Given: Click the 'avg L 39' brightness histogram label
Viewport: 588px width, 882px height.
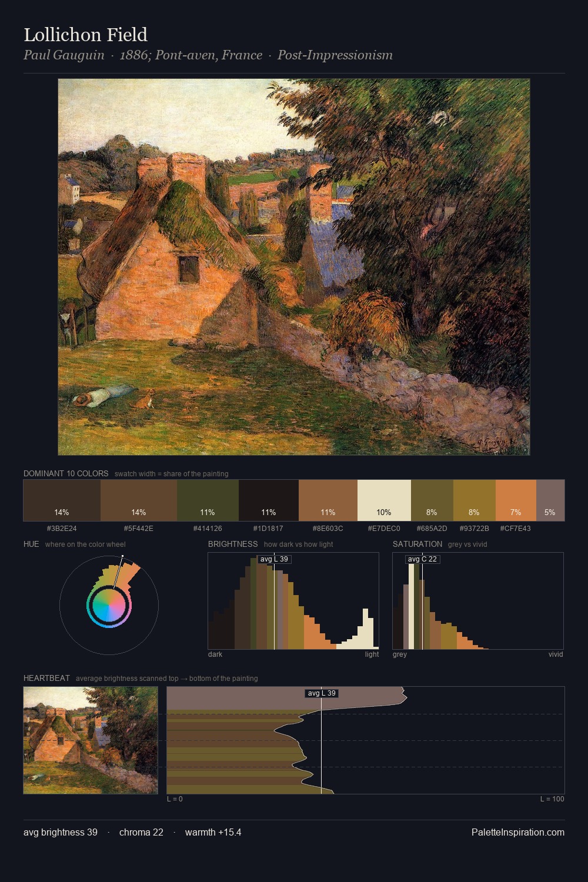Looking at the screenshot, I should pyautogui.click(x=274, y=559).
